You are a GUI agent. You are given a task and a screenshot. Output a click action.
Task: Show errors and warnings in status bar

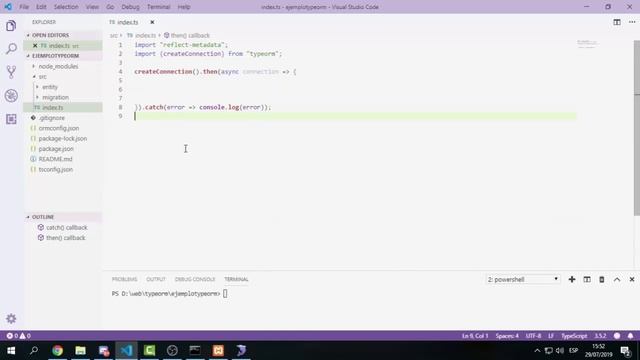[18, 336]
